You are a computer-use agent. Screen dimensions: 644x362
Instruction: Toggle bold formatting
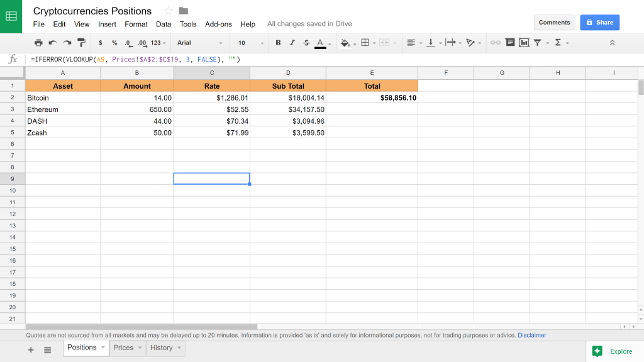click(278, 43)
